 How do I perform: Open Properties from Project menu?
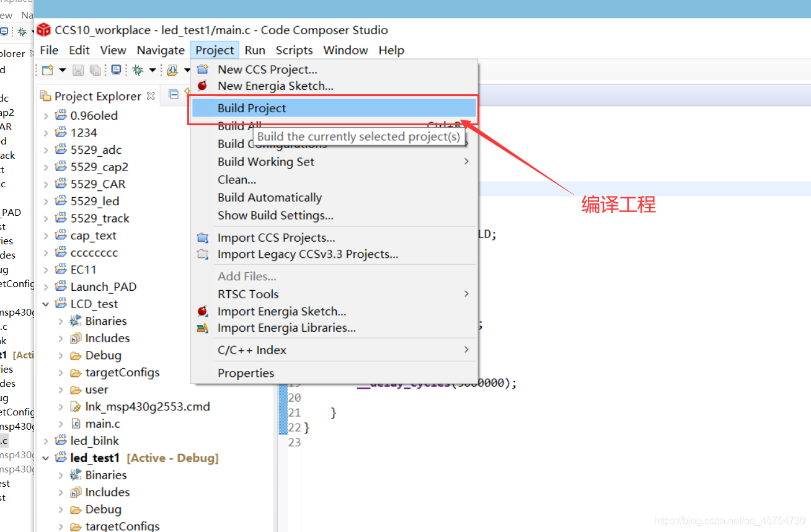pos(334,373)
